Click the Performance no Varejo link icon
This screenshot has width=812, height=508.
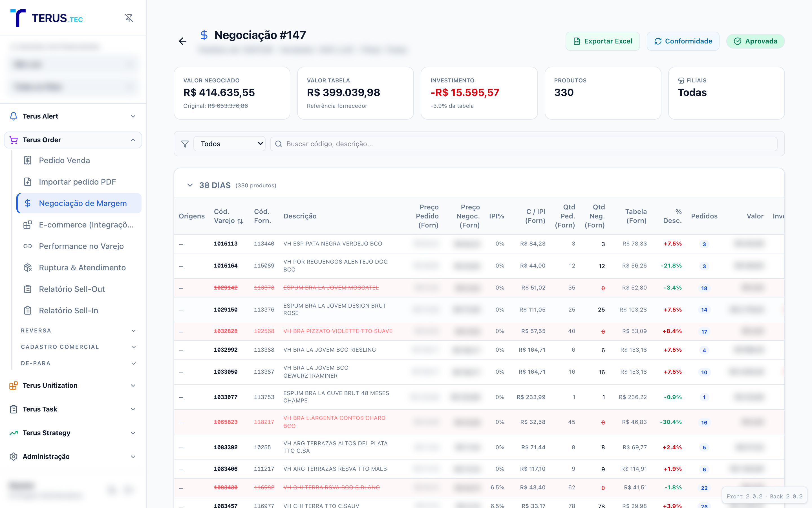click(x=28, y=246)
